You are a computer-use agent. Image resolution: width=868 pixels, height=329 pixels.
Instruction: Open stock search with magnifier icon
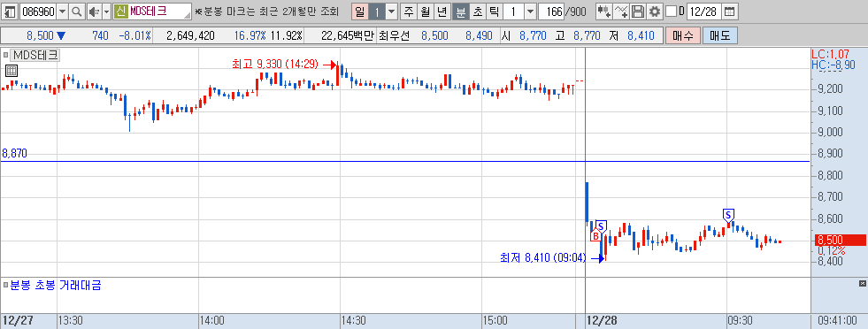click(76, 11)
